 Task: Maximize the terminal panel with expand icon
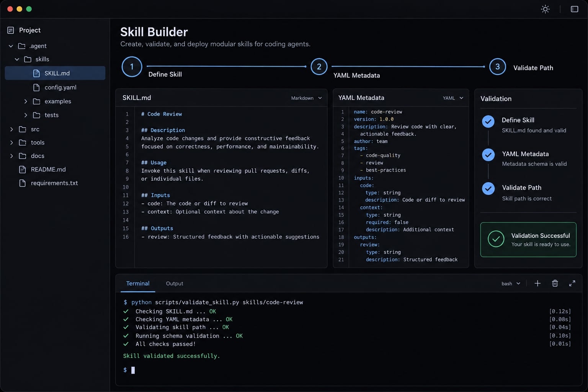(x=572, y=283)
